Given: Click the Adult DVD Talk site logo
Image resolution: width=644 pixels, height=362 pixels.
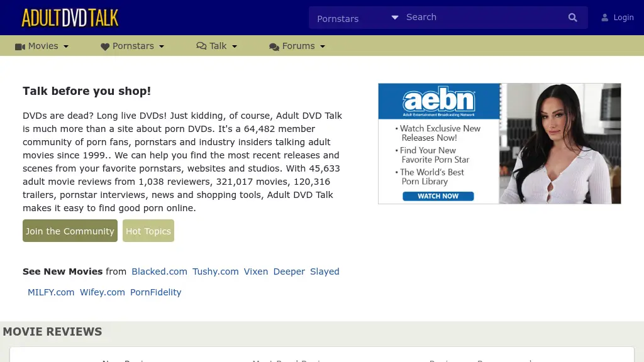Looking at the screenshot, I should (70, 18).
